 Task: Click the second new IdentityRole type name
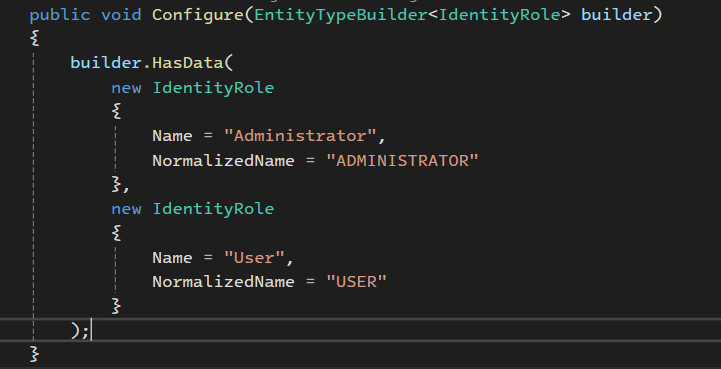click(213, 209)
